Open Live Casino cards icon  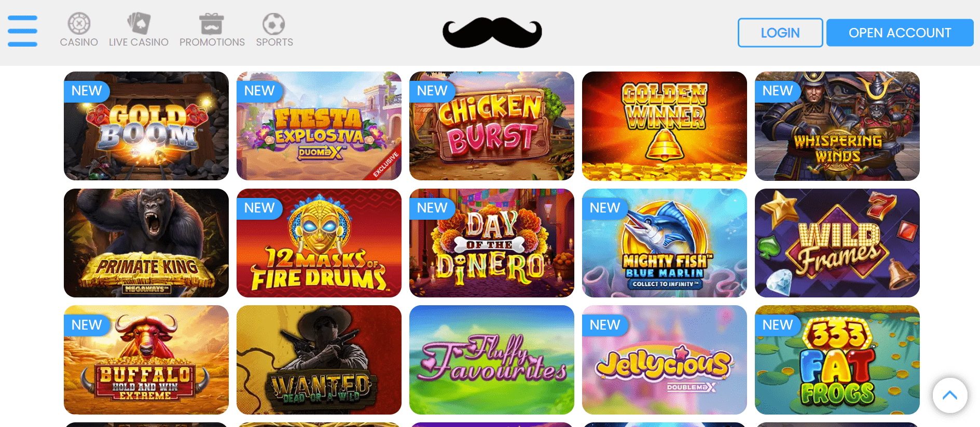point(139,24)
